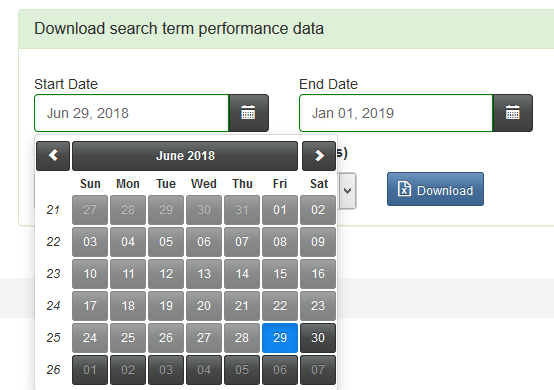This screenshot has height=390, width=554.
Task: Select June 13 in the calendar
Action: click(x=204, y=274)
